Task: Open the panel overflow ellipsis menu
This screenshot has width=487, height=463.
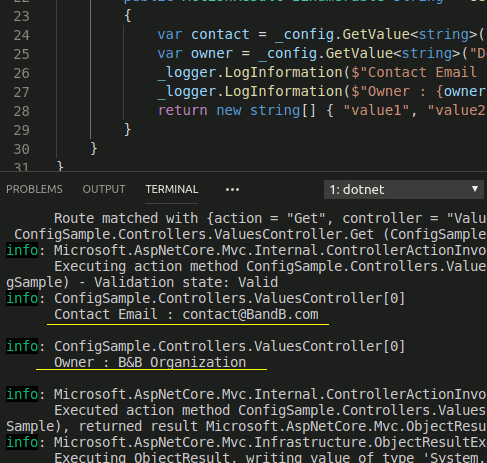Action: point(232,190)
